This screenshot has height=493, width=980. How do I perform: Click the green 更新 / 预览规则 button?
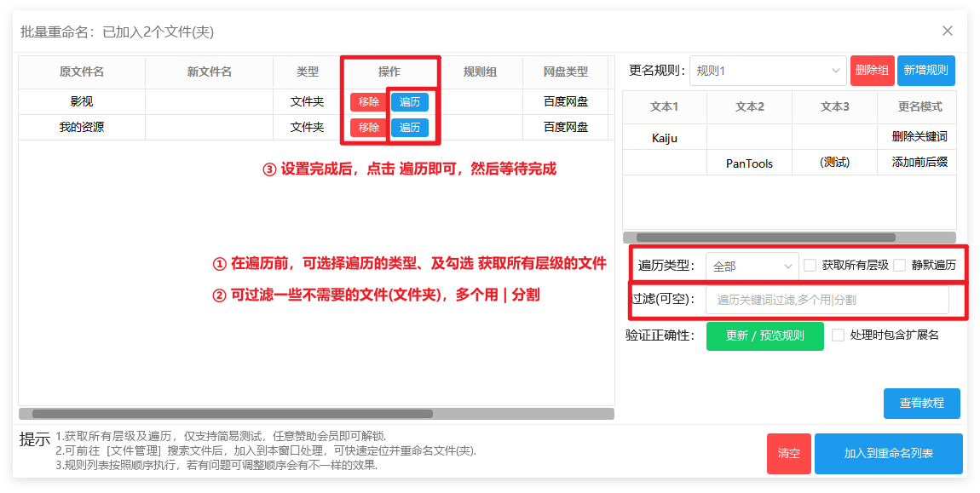click(x=764, y=335)
